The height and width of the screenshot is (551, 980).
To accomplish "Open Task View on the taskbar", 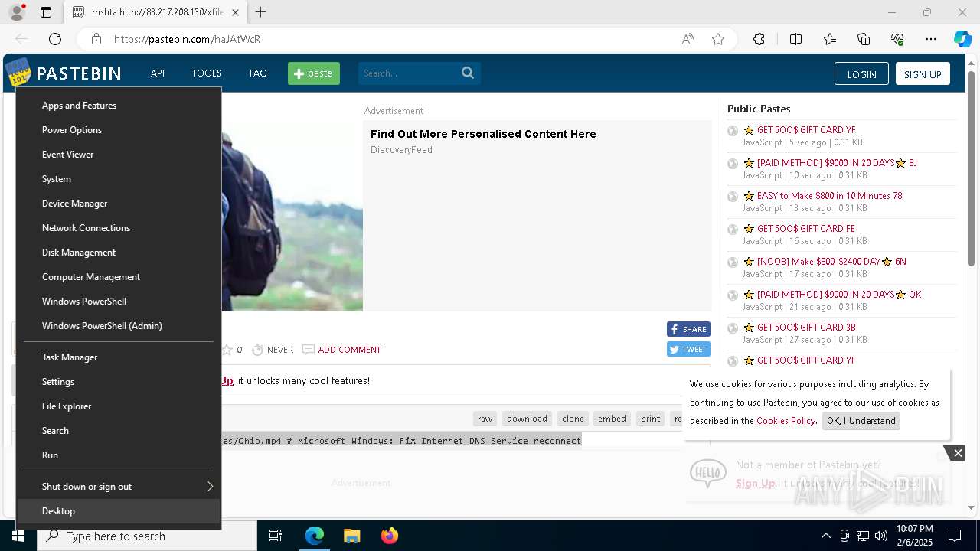I will coord(276,536).
